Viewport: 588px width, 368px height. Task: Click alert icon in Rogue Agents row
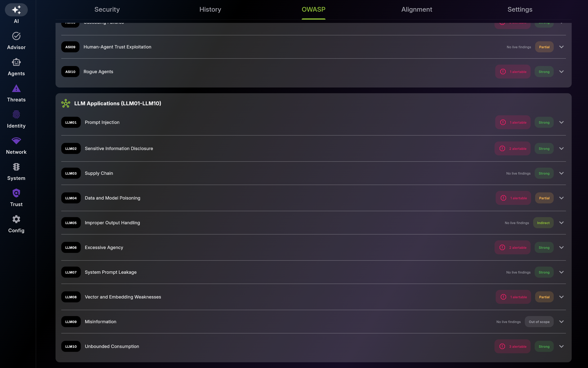[503, 72]
